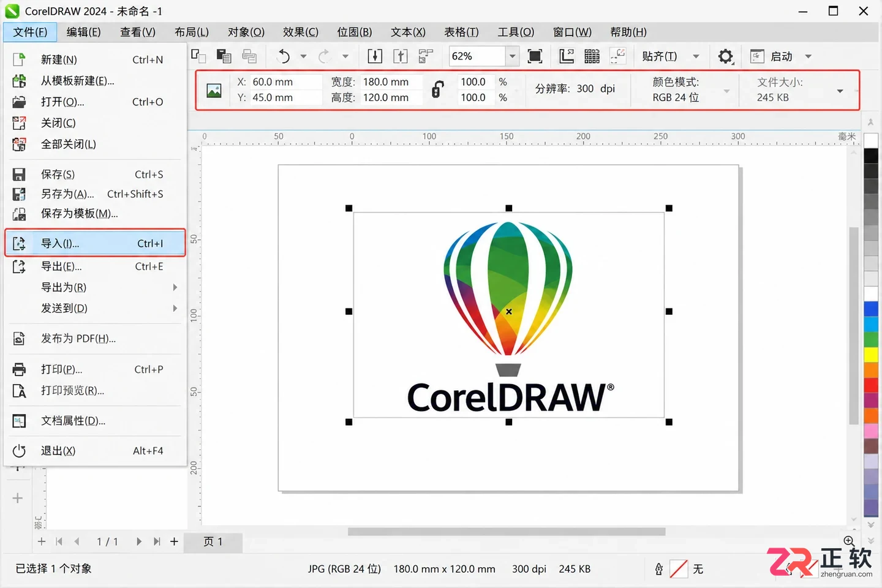
Task: Expand the 贴齐 snap dropdown arrow
Action: click(x=696, y=56)
